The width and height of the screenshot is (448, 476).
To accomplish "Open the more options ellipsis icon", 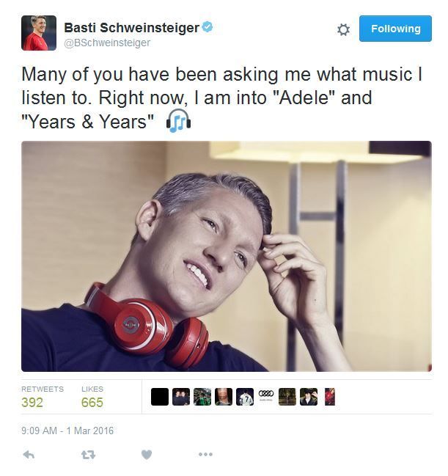I will click(205, 454).
